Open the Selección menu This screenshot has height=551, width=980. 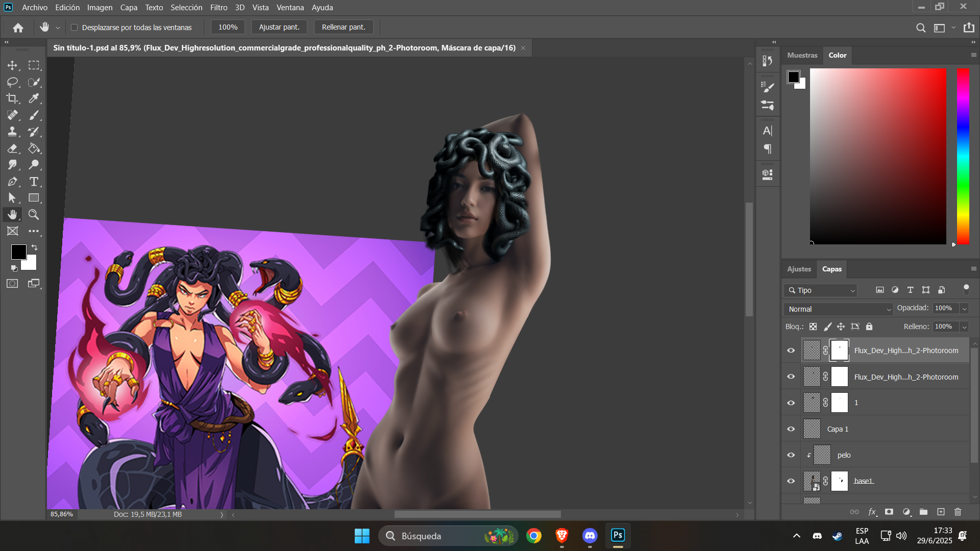[x=186, y=8]
